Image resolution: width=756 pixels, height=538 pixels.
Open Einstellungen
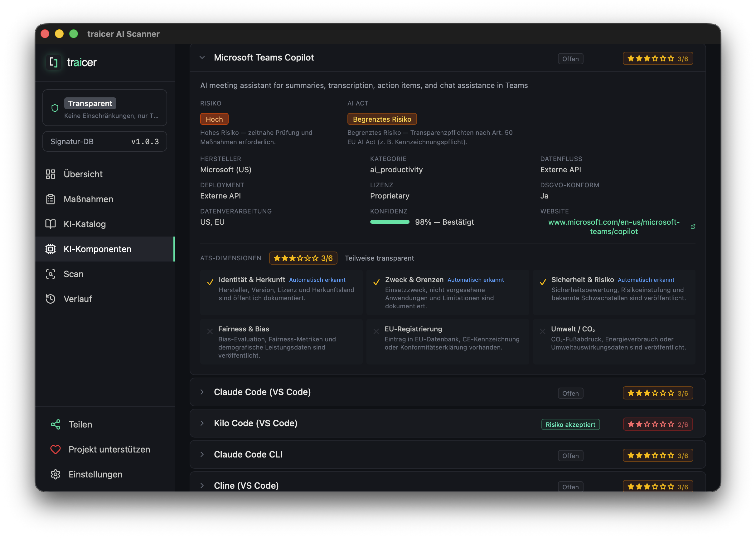(x=104, y=474)
